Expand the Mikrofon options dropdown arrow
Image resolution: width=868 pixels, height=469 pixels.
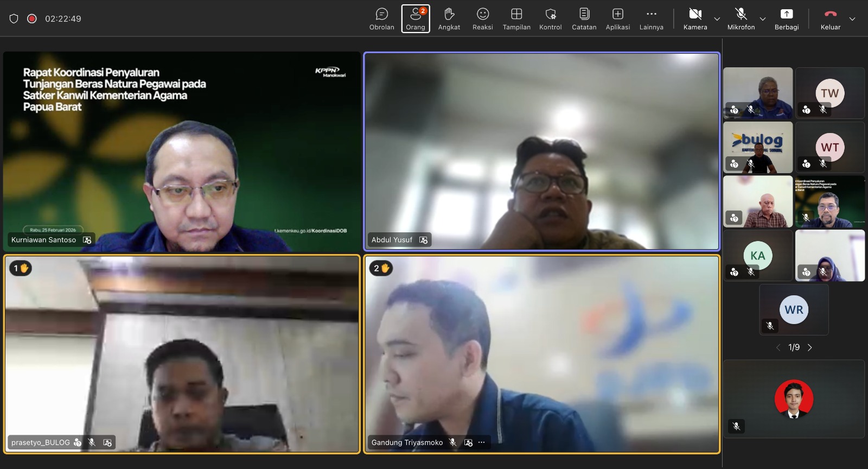click(763, 19)
